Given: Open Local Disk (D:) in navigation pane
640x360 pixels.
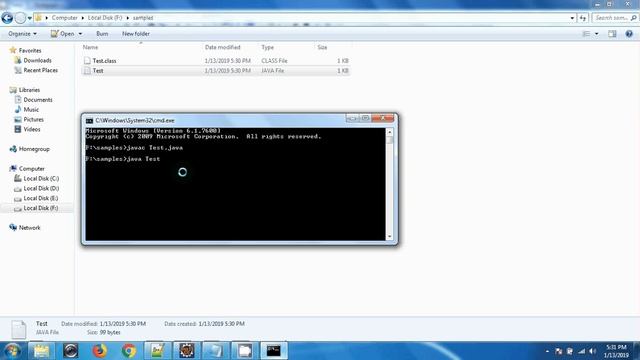Looking at the screenshot, I should coord(41,188).
